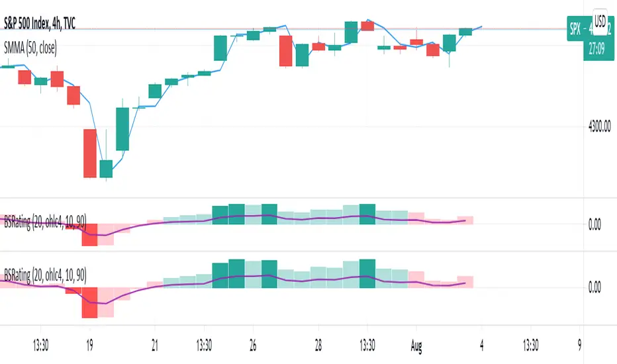Select the tall green candle after the 19th low
This screenshot has width=617, height=364.
[122, 129]
